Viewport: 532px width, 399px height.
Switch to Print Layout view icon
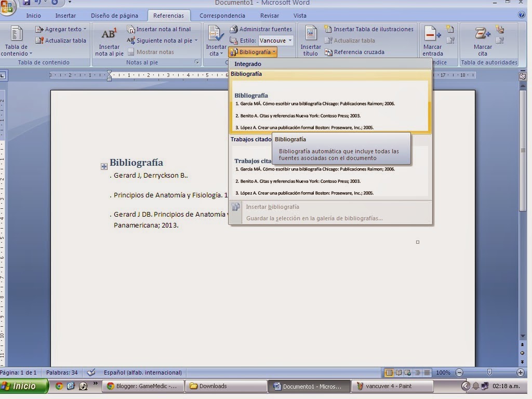pyautogui.click(x=389, y=373)
